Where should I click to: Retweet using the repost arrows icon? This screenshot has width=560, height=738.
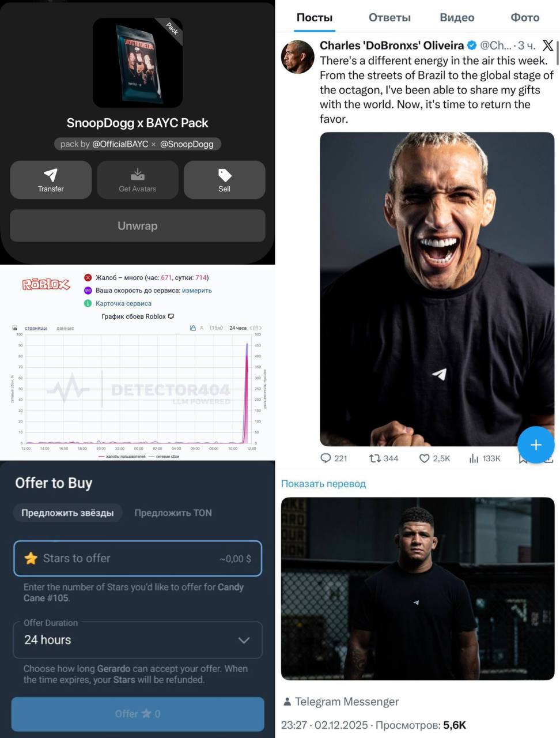point(375,458)
